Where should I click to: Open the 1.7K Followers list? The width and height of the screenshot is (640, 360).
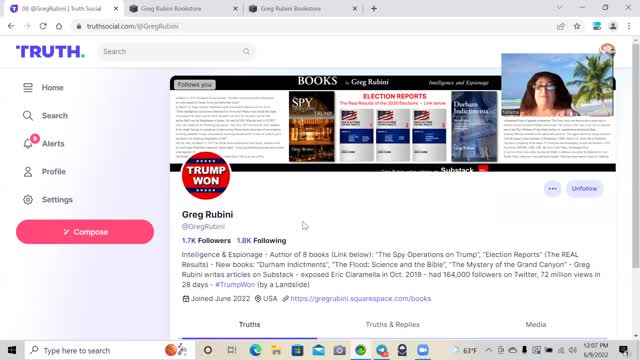point(206,241)
